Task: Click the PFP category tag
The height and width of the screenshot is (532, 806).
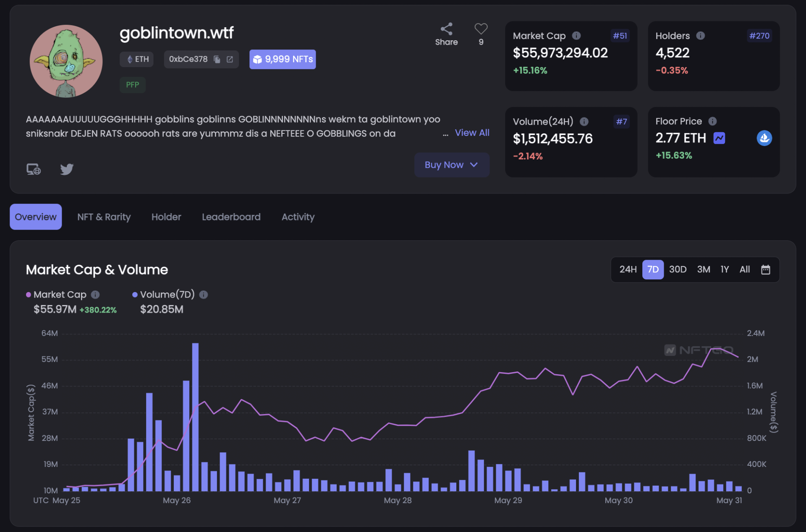Action: [133, 85]
